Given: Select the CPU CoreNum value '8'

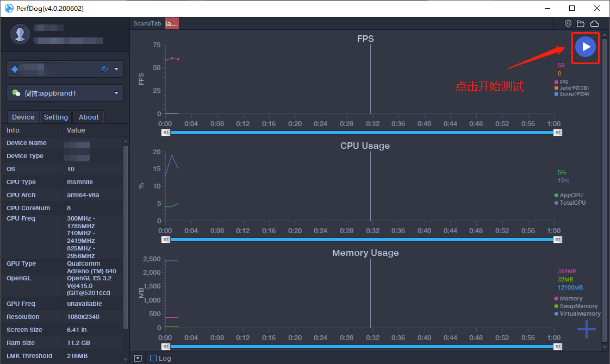Looking at the screenshot, I should click(x=69, y=208).
